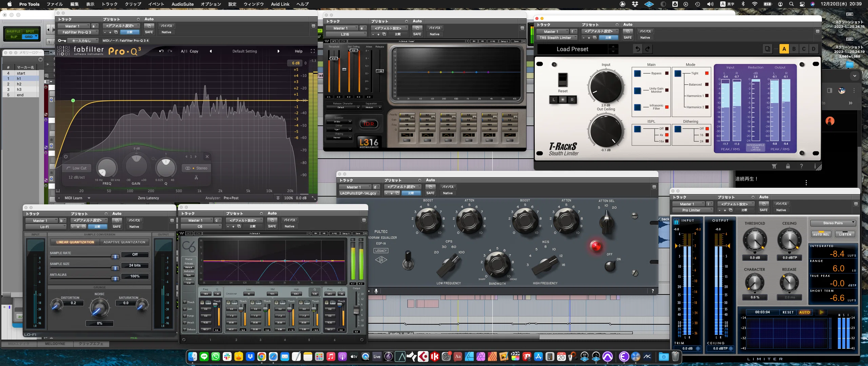Select preset slot B in Stealth Limiter
The width and height of the screenshot is (868, 366).
click(x=794, y=49)
